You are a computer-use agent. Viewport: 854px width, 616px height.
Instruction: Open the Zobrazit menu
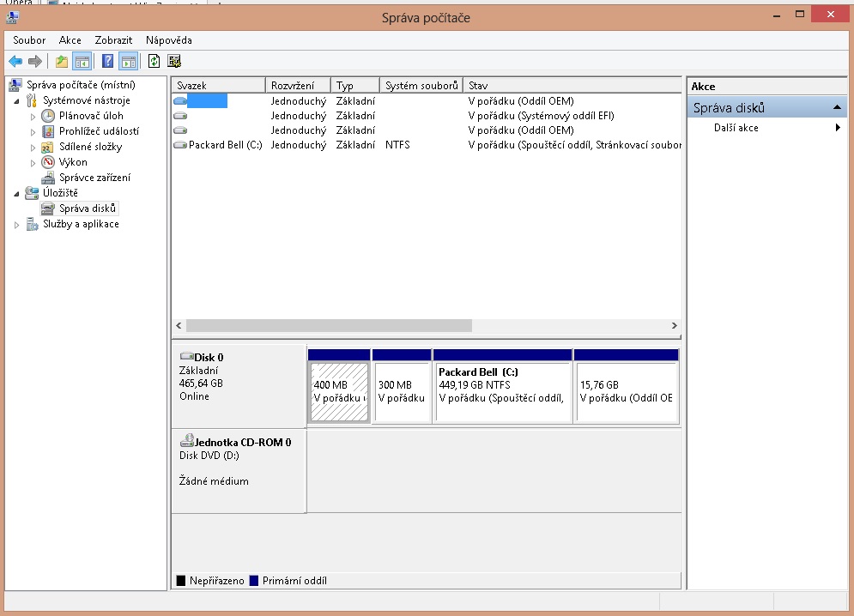coord(113,40)
